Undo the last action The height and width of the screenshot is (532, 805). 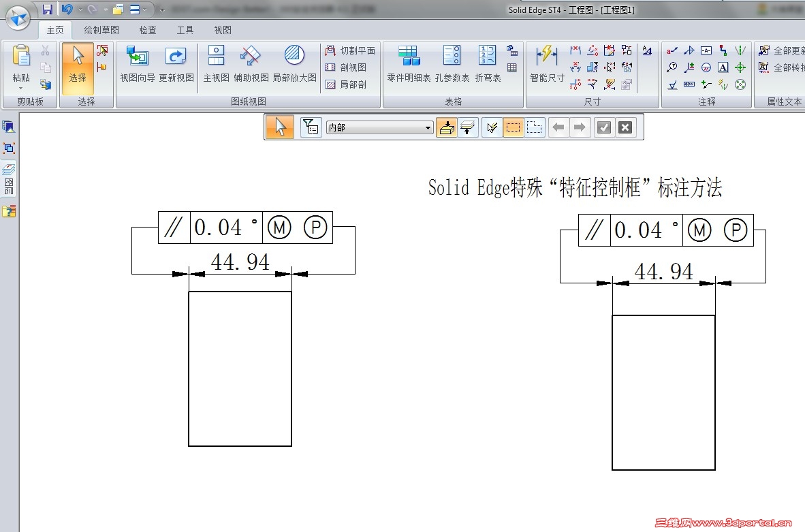click(67, 10)
